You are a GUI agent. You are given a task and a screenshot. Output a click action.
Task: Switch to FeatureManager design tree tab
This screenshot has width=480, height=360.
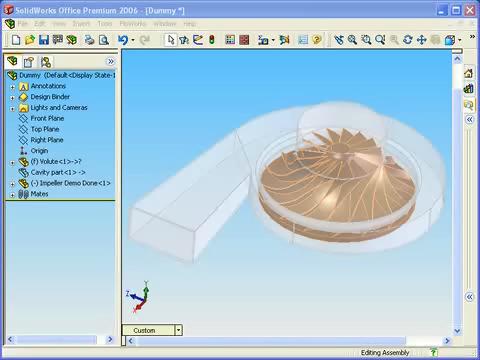(12, 61)
